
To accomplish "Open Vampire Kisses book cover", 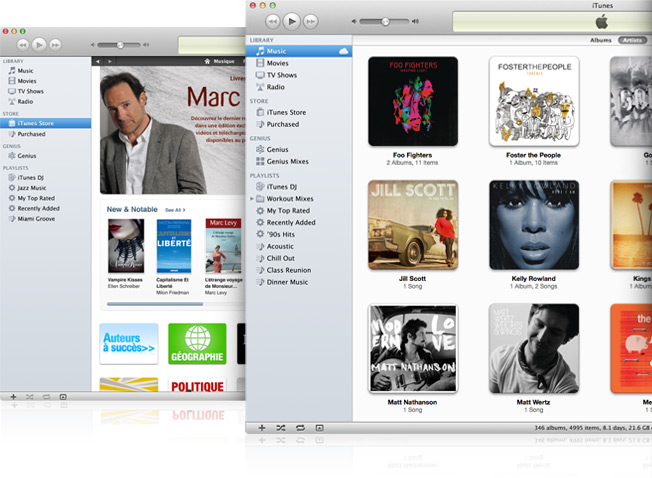I will coord(126,246).
